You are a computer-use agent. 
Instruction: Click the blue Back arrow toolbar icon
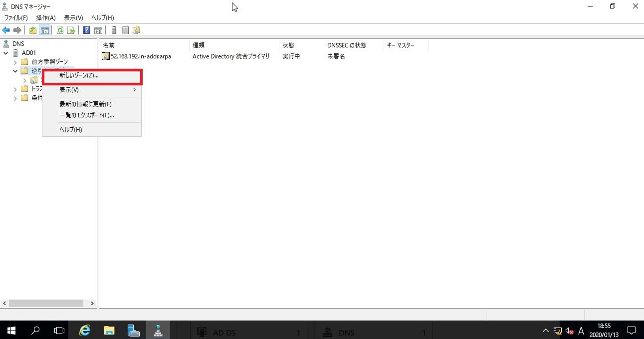[6, 30]
